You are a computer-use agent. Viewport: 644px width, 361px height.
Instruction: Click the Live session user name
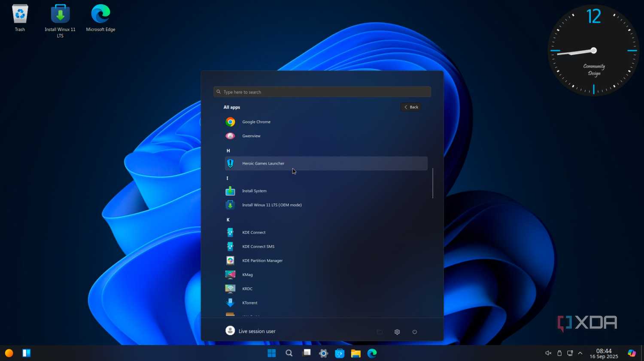click(257, 331)
